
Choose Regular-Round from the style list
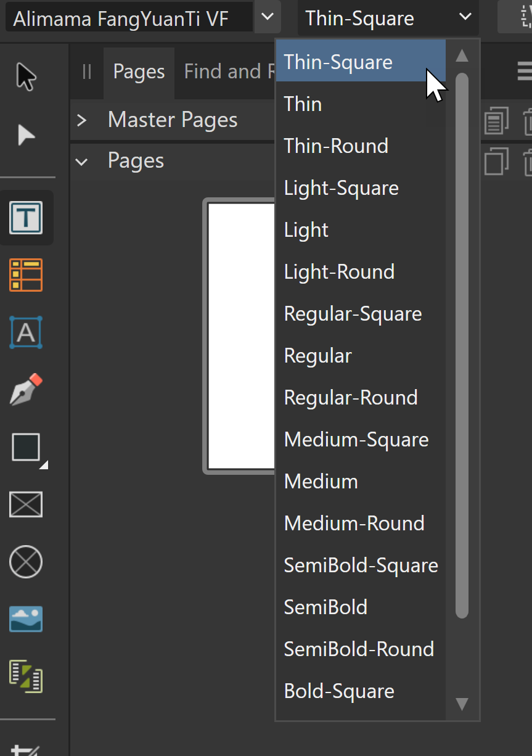point(351,397)
